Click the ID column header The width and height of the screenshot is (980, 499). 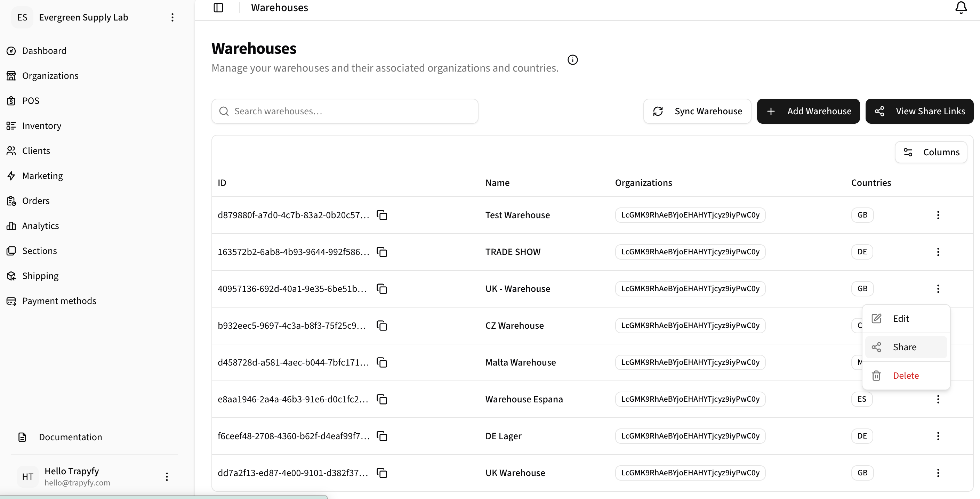tap(222, 183)
